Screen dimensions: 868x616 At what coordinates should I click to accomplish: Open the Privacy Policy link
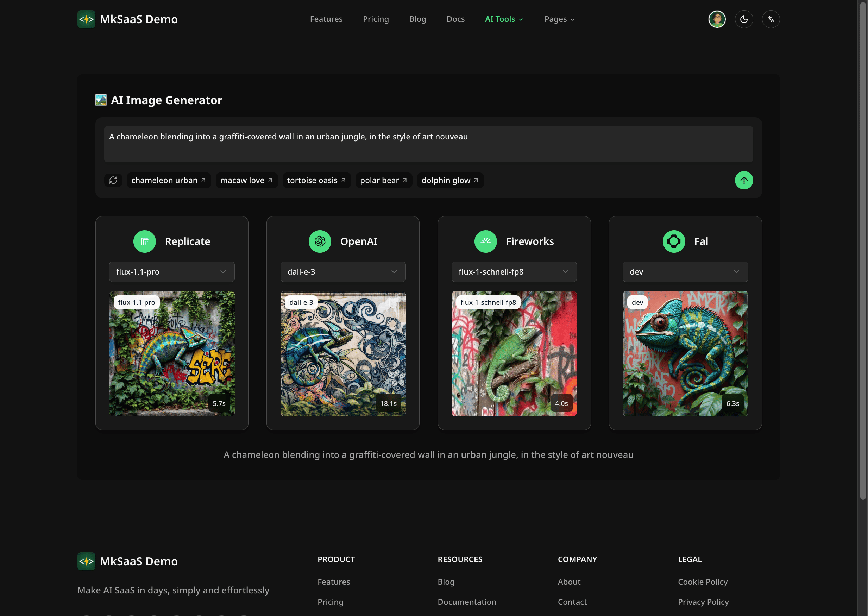pyautogui.click(x=703, y=602)
